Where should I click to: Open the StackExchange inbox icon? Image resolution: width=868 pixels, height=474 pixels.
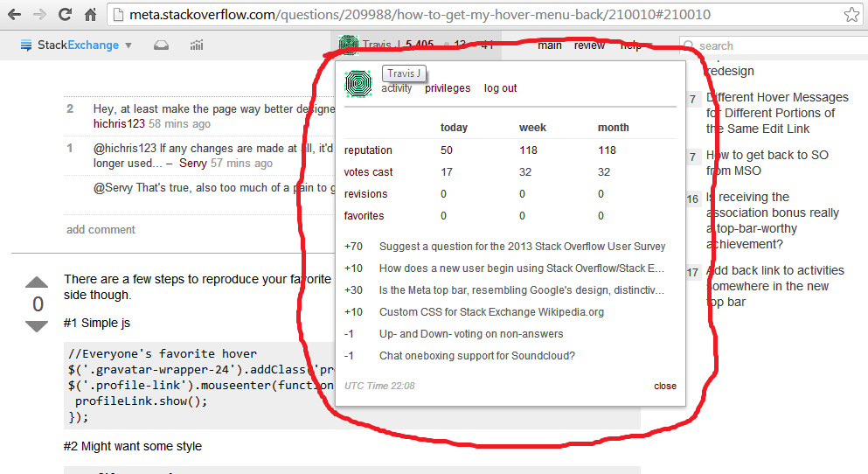pyautogui.click(x=161, y=45)
